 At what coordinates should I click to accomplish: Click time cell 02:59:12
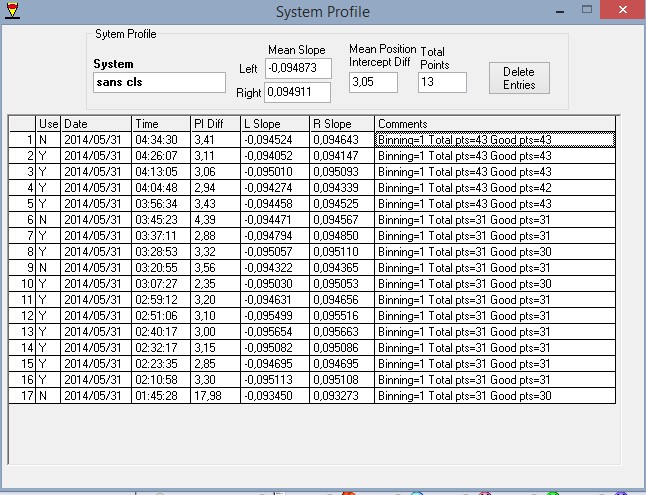click(x=161, y=300)
